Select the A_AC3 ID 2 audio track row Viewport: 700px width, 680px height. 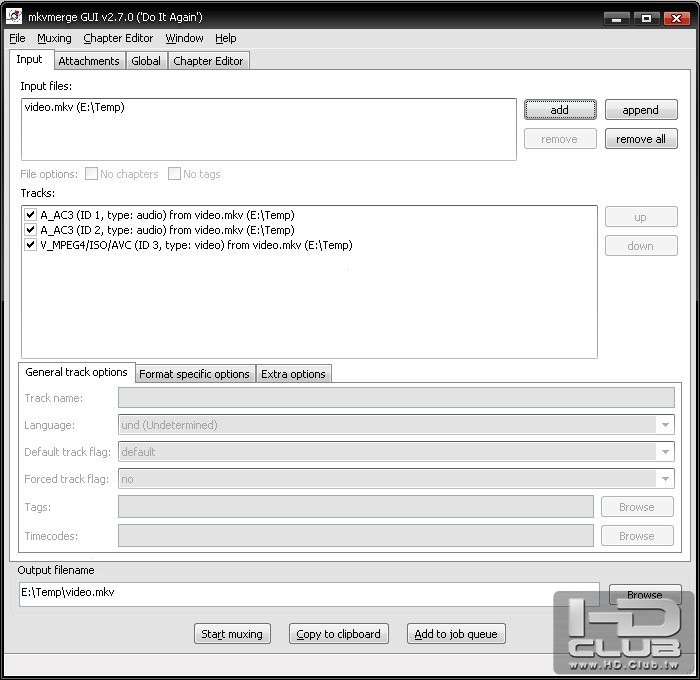pos(167,230)
